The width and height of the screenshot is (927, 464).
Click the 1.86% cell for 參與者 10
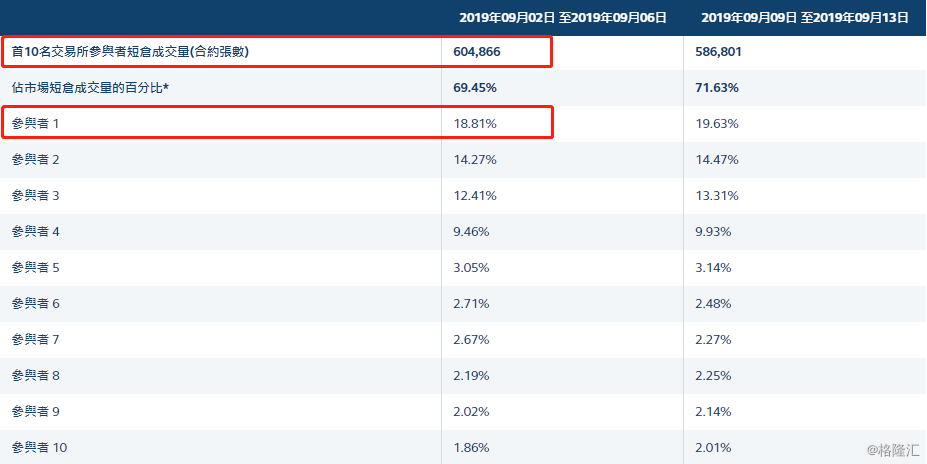pyautogui.click(x=472, y=447)
